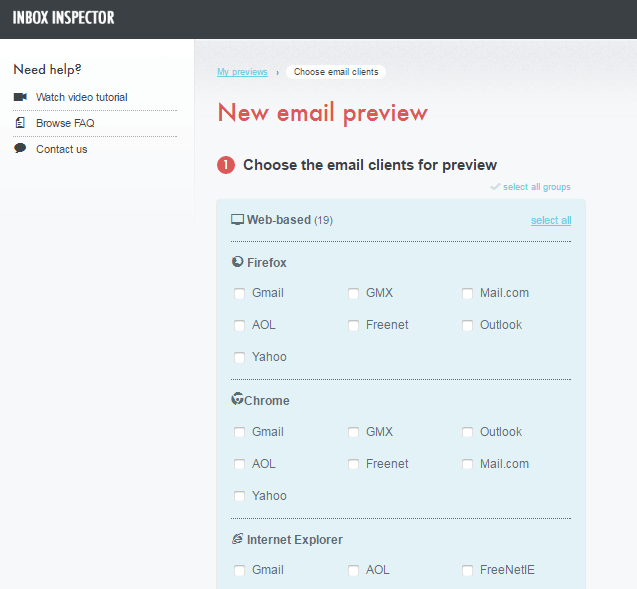Click Choose the email clients for preview heading
Screen dimensions: 637x589
[370, 165]
